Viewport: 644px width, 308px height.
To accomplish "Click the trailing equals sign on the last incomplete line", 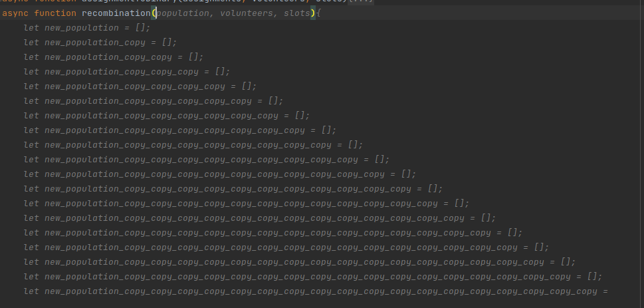I will coord(605,291).
